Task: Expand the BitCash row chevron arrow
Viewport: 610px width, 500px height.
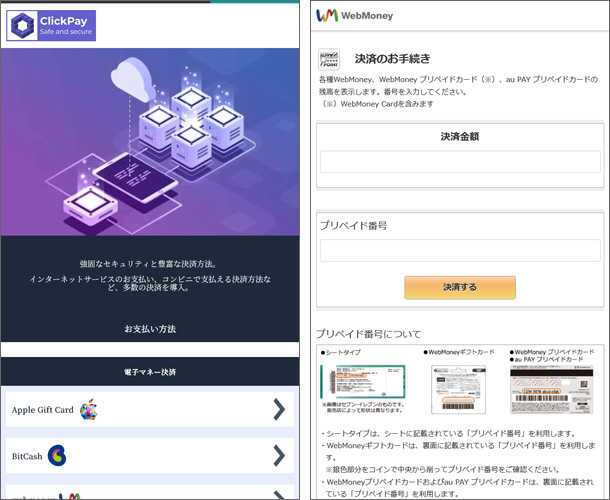Action: pos(279,456)
